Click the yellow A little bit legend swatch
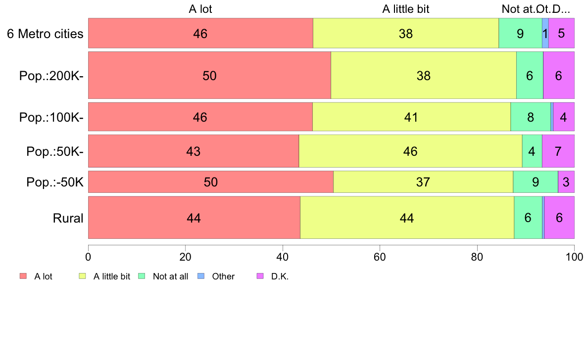This screenshot has height=364, width=588. click(82, 276)
